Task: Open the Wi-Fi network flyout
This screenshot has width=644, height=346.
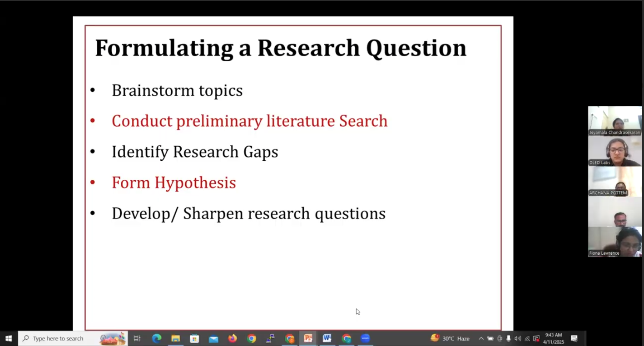Action: (x=527, y=338)
